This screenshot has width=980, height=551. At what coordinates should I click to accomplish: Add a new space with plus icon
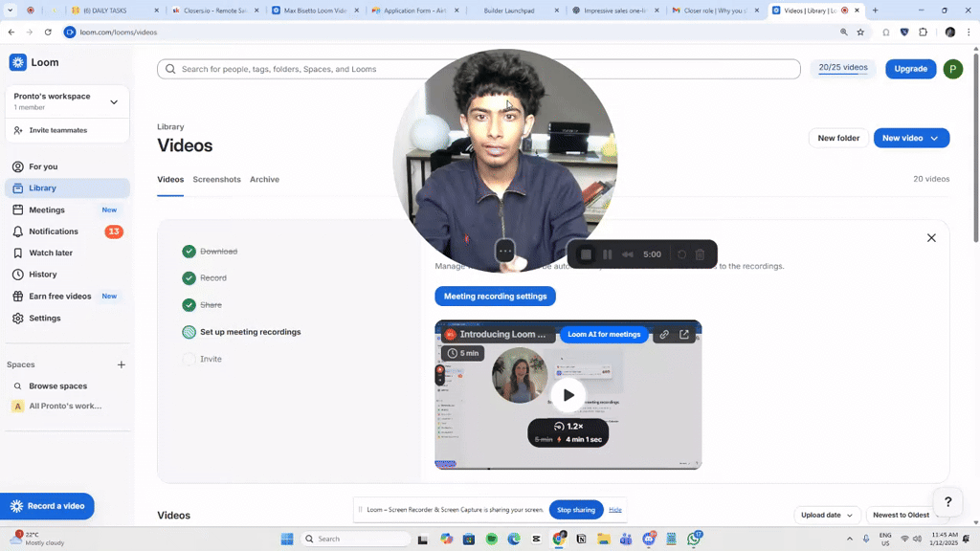click(x=122, y=364)
